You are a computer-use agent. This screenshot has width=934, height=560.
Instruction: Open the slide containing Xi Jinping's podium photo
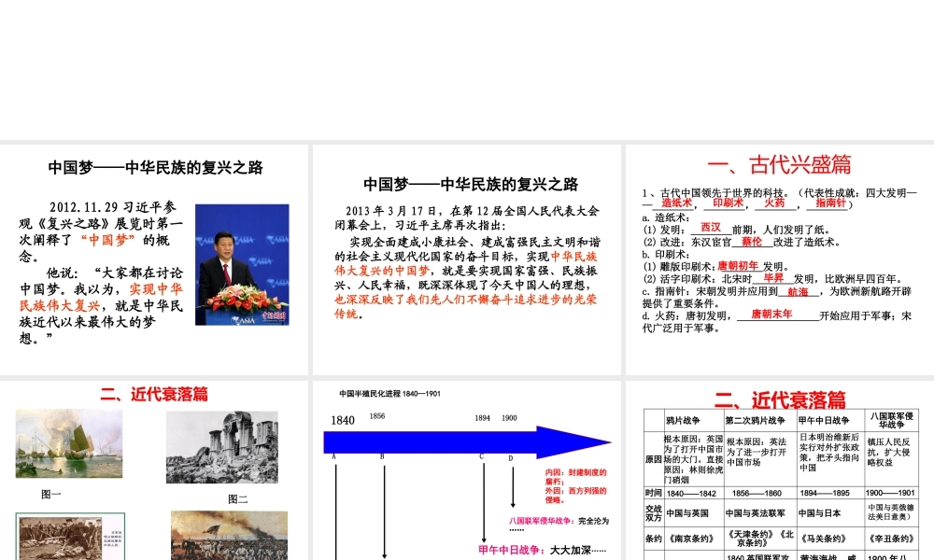[154, 259]
